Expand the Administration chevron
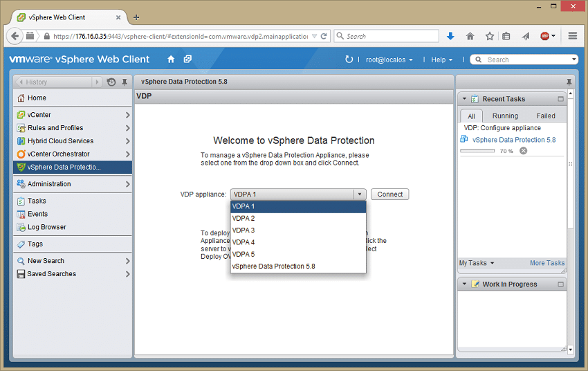Viewport: 588px width, 371px height. click(127, 184)
